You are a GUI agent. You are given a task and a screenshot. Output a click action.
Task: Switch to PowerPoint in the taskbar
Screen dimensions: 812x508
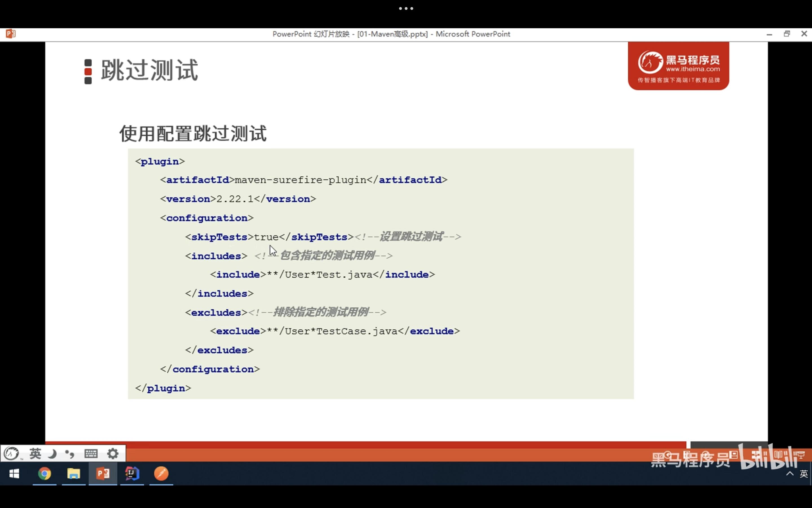click(103, 474)
